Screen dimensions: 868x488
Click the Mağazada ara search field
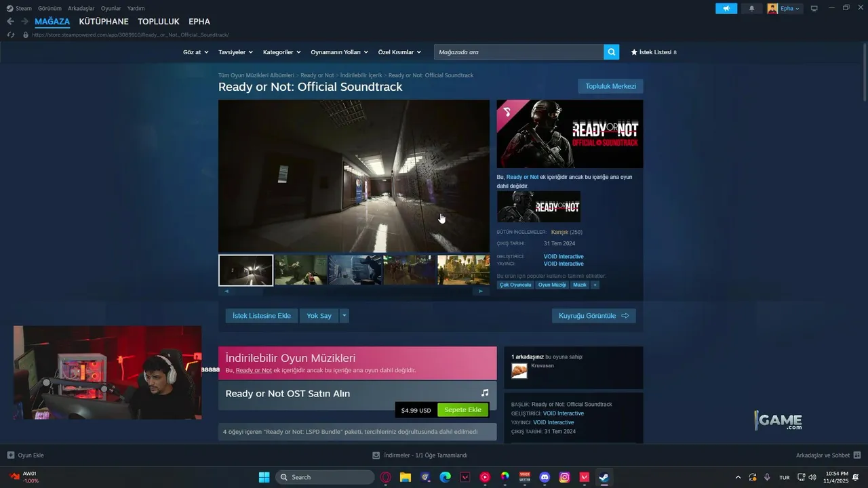519,52
